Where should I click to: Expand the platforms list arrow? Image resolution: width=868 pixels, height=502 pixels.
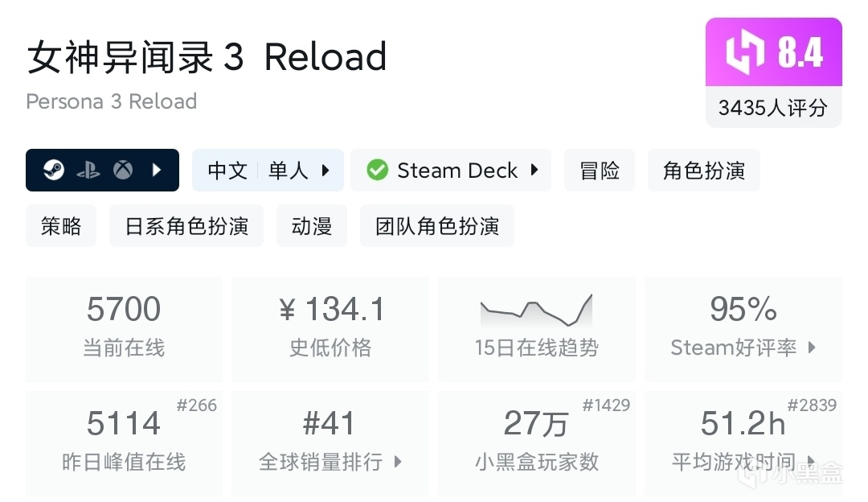click(x=157, y=171)
